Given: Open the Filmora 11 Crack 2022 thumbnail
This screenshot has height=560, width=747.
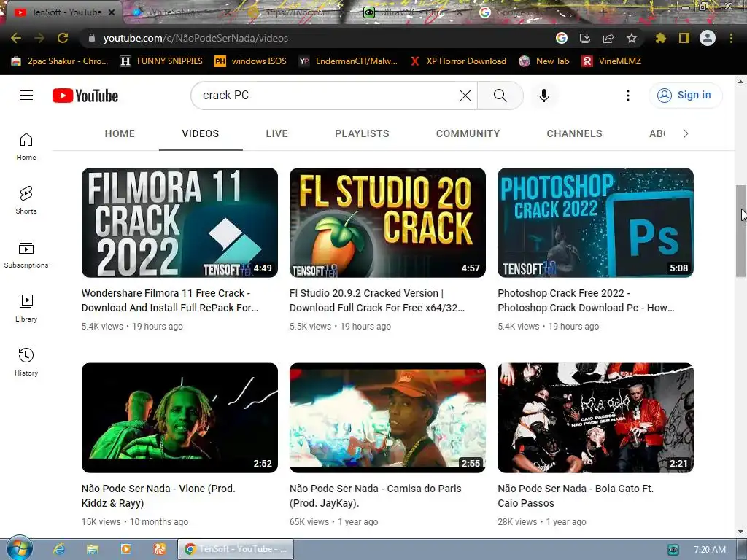Looking at the screenshot, I should [x=179, y=223].
